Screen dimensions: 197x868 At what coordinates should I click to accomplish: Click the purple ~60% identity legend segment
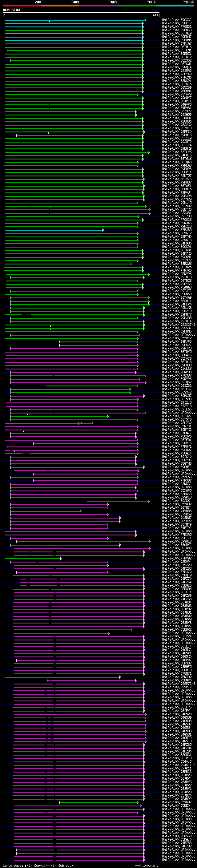(x=98, y=6)
